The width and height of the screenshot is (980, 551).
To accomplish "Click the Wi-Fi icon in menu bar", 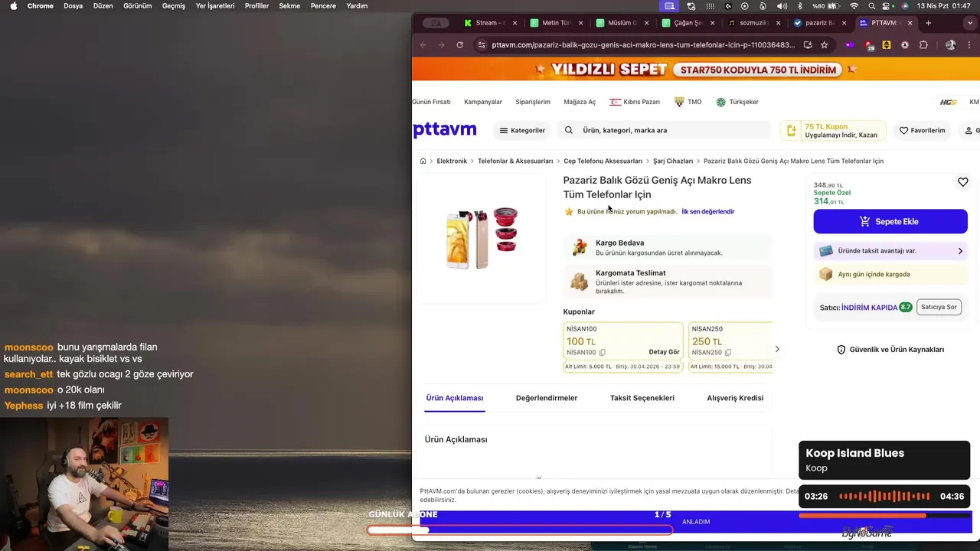I will coord(854,6).
